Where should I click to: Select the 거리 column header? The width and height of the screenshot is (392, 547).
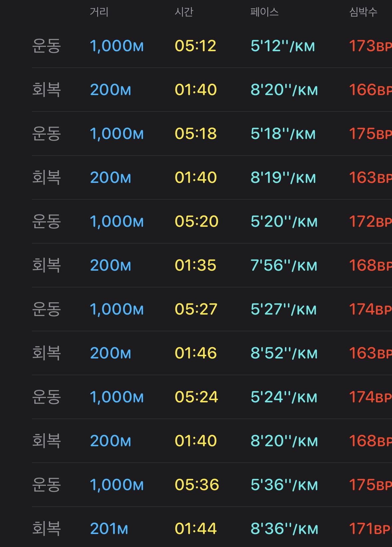[x=99, y=12]
